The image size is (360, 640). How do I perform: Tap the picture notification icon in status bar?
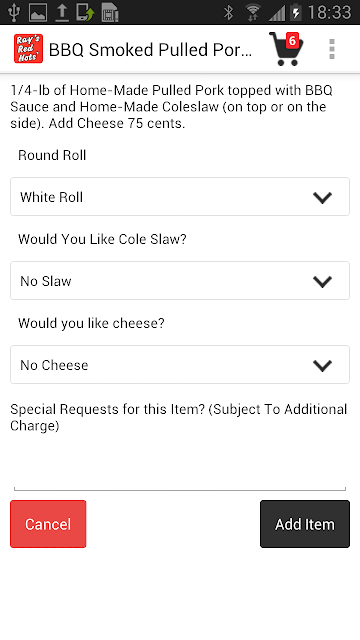click(x=38, y=12)
